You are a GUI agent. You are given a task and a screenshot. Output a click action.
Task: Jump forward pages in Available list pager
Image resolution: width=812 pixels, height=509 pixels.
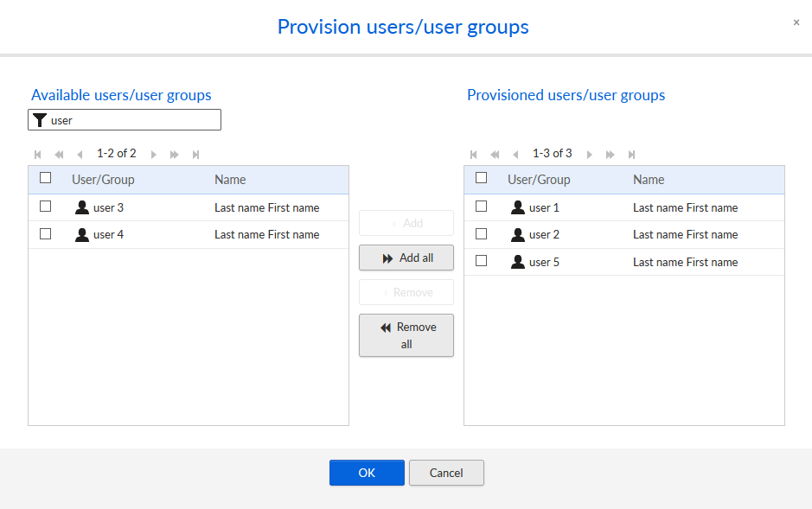(x=175, y=154)
